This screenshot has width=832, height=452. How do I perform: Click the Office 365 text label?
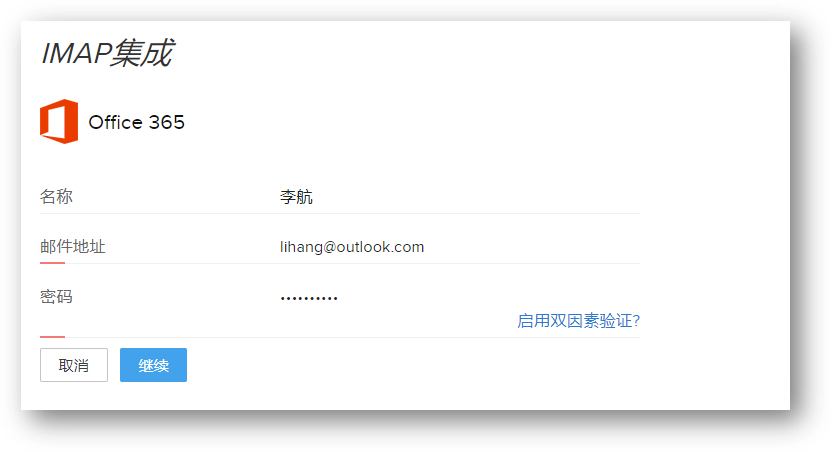[136, 123]
